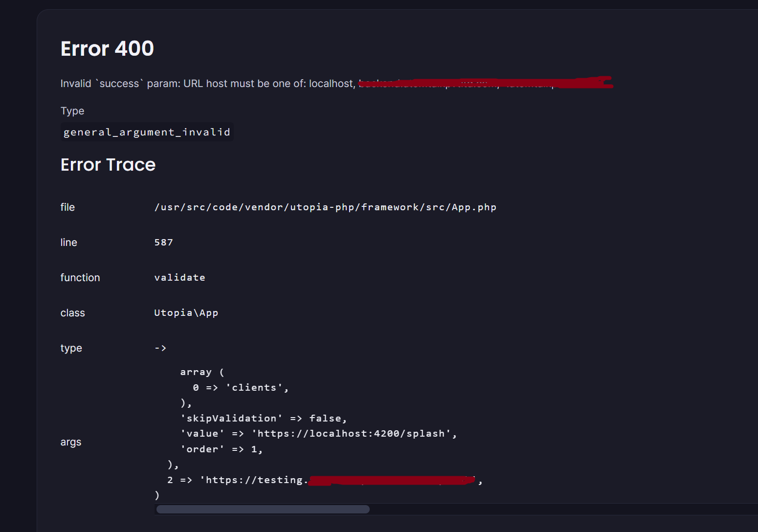Viewport: 758px width, 532px height.
Task: Click the Utopia\App class value
Action: (x=186, y=312)
